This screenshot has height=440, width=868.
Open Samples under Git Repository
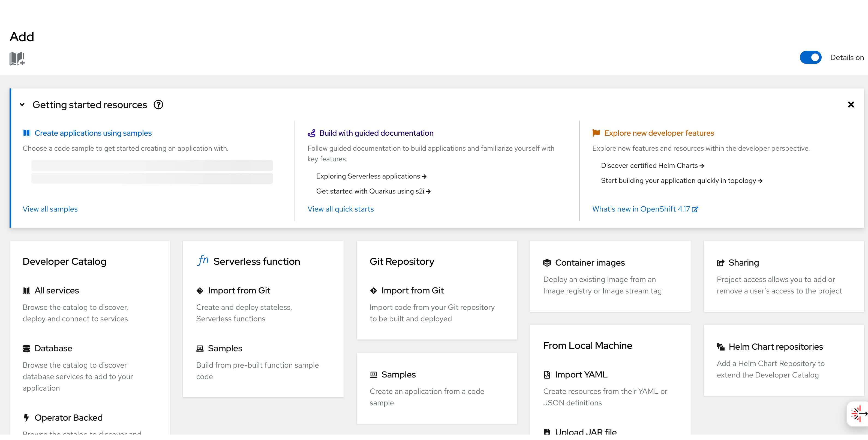[x=398, y=375]
